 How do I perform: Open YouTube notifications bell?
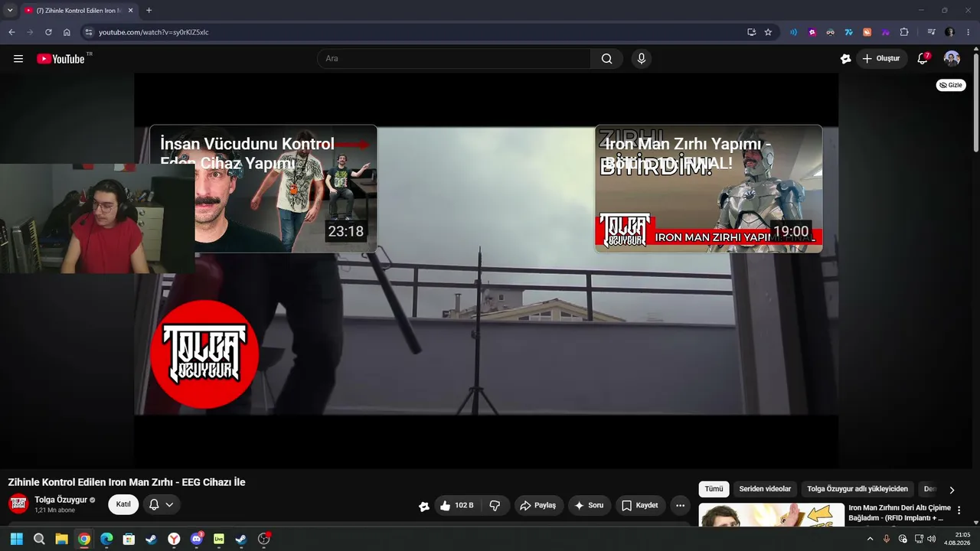point(923,59)
